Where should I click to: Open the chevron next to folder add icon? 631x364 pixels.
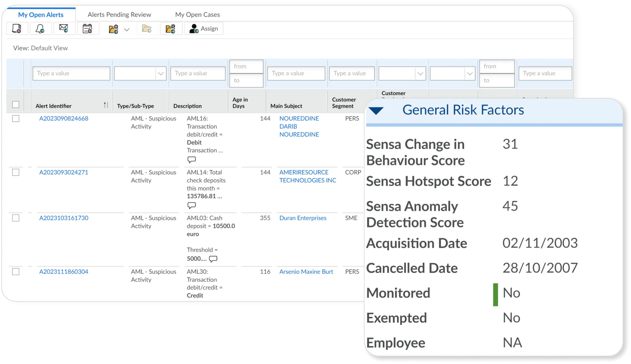[127, 30]
